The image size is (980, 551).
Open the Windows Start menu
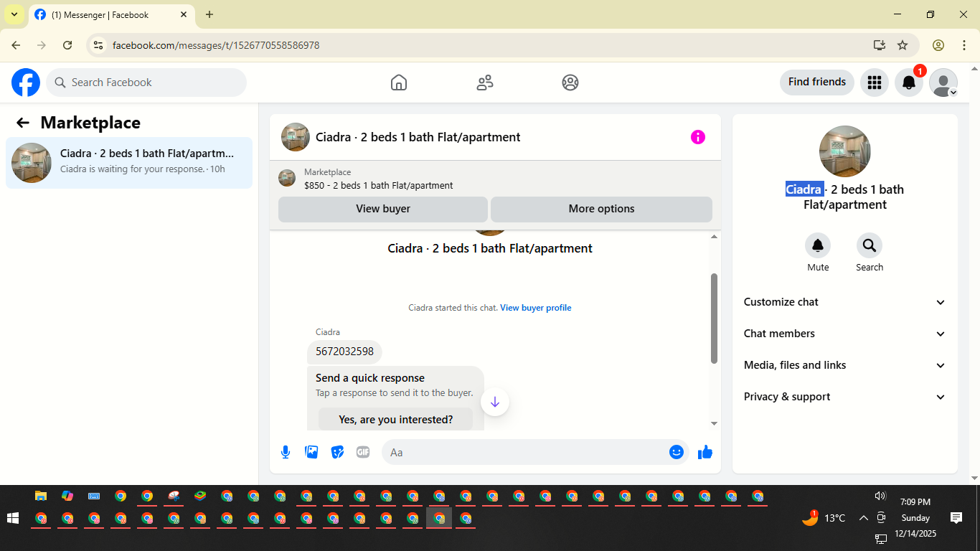coord(12,518)
